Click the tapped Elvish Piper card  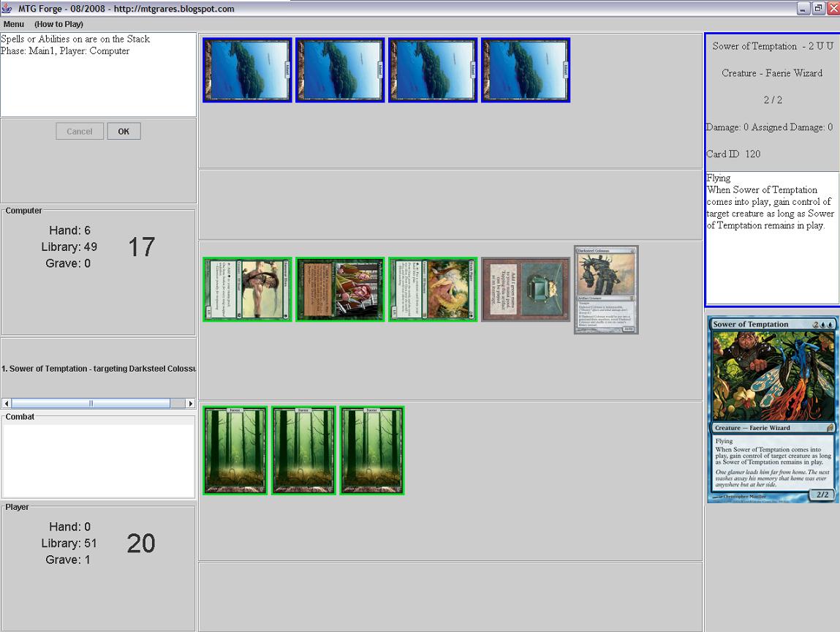(x=433, y=290)
